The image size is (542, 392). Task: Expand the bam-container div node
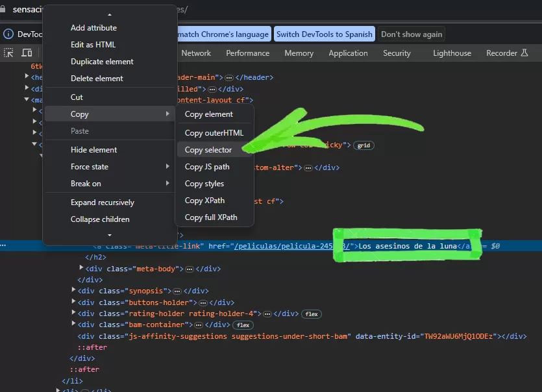click(x=73, y=324)
